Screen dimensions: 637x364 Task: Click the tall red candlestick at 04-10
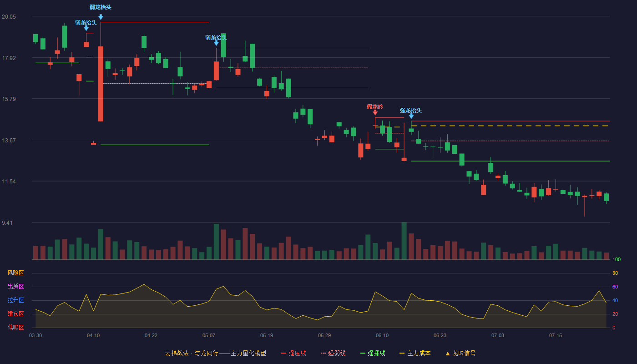101,84
